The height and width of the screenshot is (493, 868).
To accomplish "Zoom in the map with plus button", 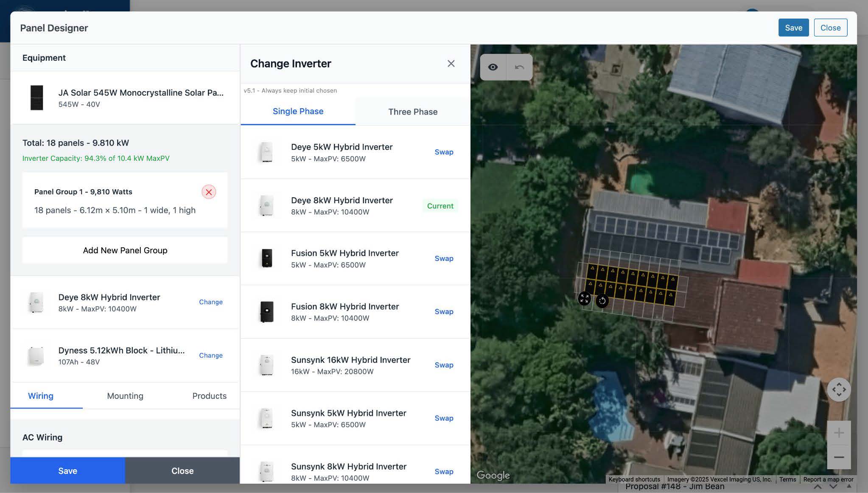I will point(839,433).
